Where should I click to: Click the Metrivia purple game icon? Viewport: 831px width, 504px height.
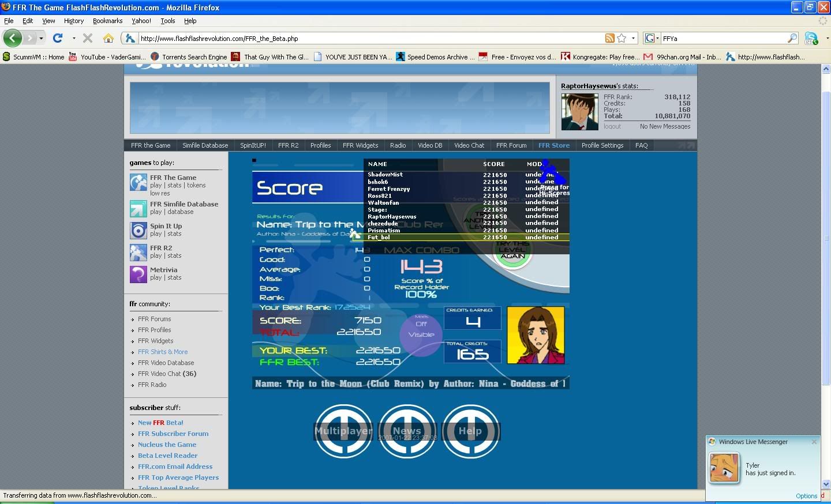pyautogui.click(x=138, y=274)
